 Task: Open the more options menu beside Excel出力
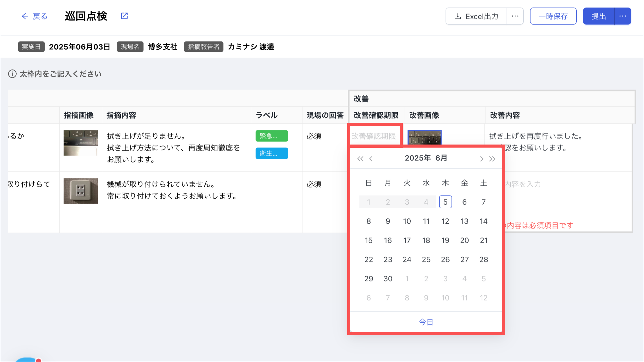(515, 16)
